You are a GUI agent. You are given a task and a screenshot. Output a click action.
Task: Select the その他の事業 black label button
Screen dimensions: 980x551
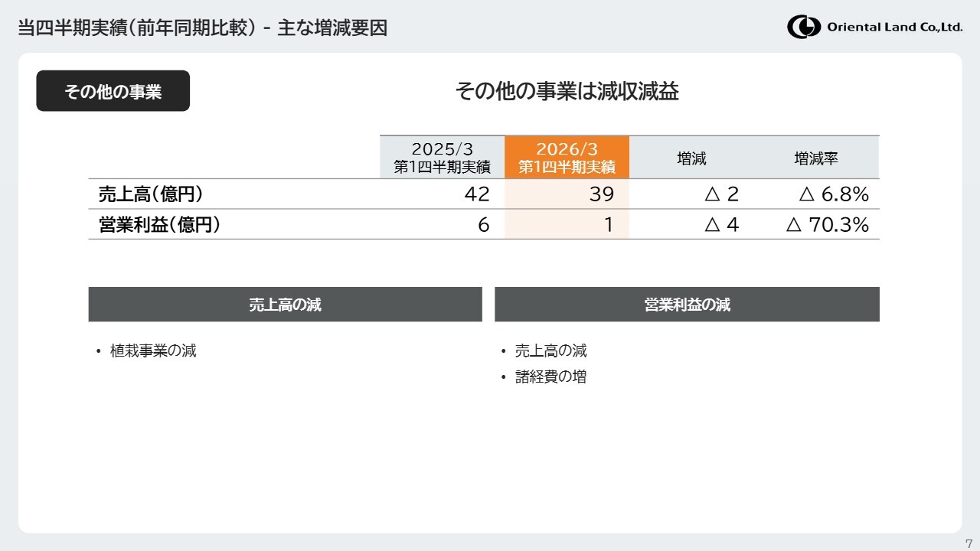click(x=113, y=91)
